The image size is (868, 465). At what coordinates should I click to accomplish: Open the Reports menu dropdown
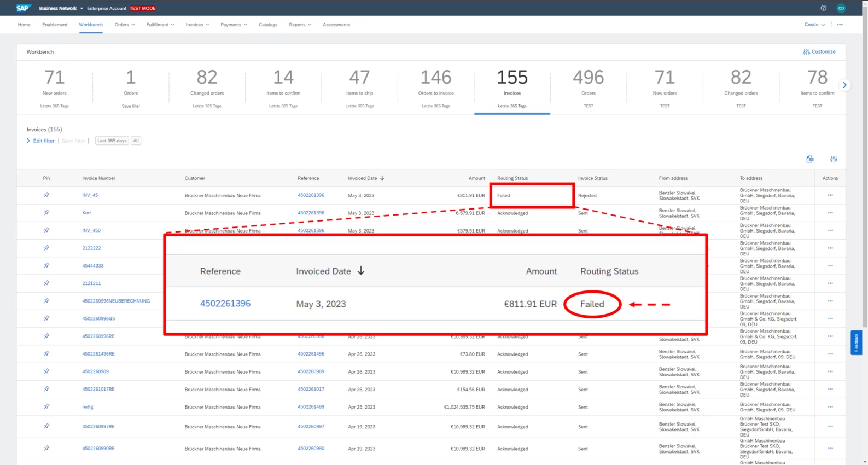click(x=300, y=25)
